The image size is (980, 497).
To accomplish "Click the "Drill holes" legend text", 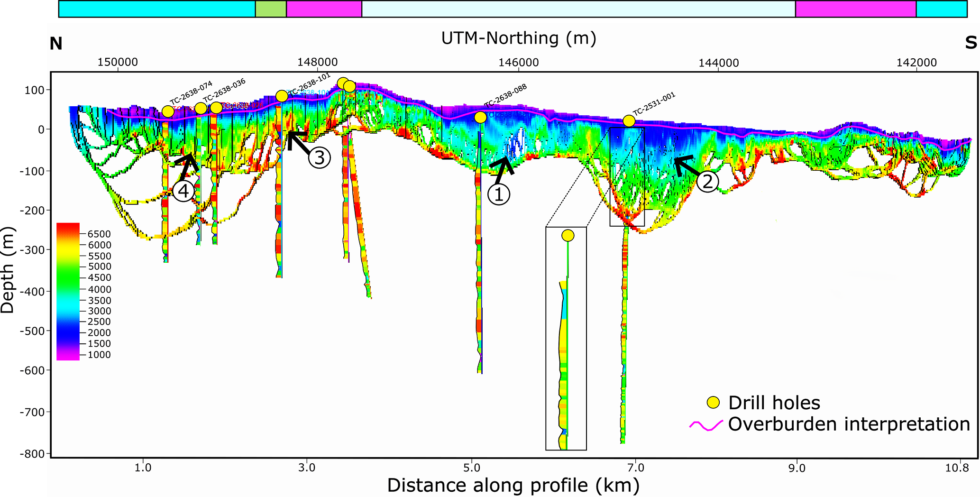I will point(774,403).
